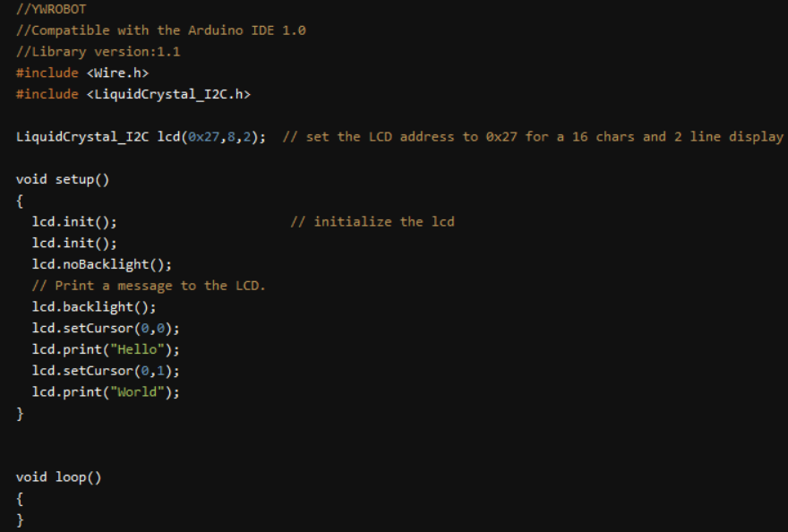Click the "initialize the lcd" comment

coord(373,221)
